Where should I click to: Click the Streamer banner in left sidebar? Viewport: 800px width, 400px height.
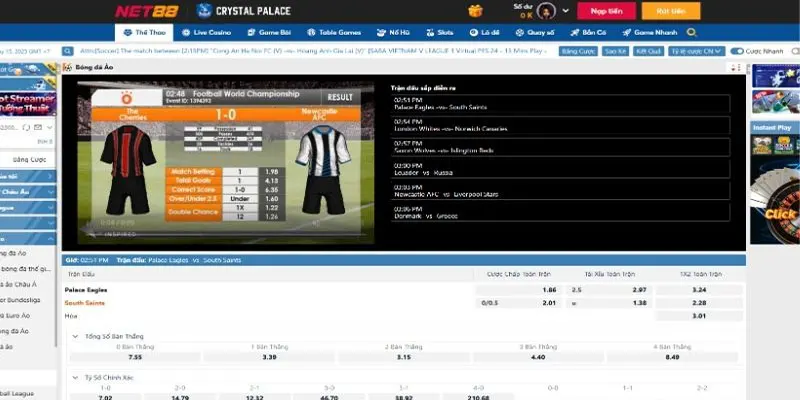point(28,104)
